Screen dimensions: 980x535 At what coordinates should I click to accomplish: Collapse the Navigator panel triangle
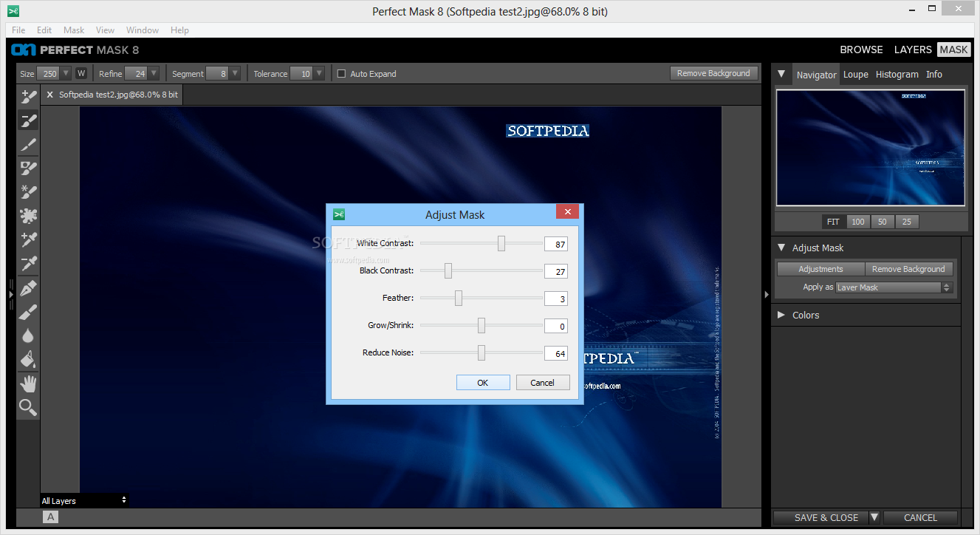[x=781, y=74]
